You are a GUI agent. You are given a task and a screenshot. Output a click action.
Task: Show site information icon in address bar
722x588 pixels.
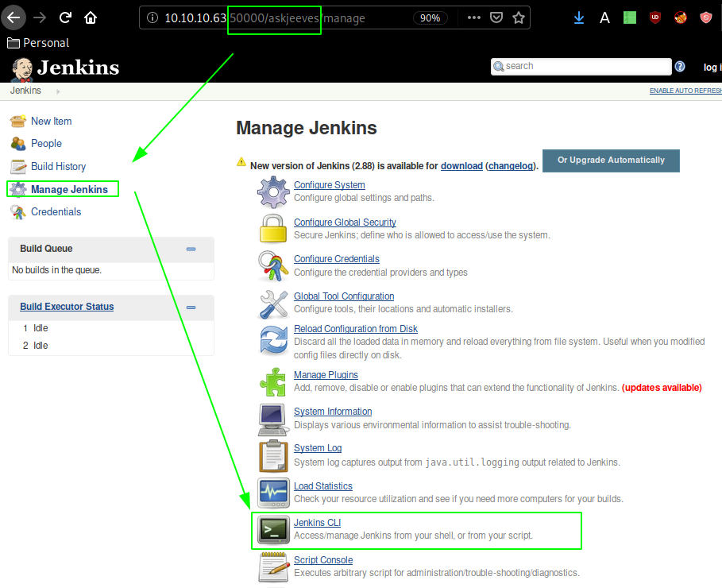click(153, 17)
